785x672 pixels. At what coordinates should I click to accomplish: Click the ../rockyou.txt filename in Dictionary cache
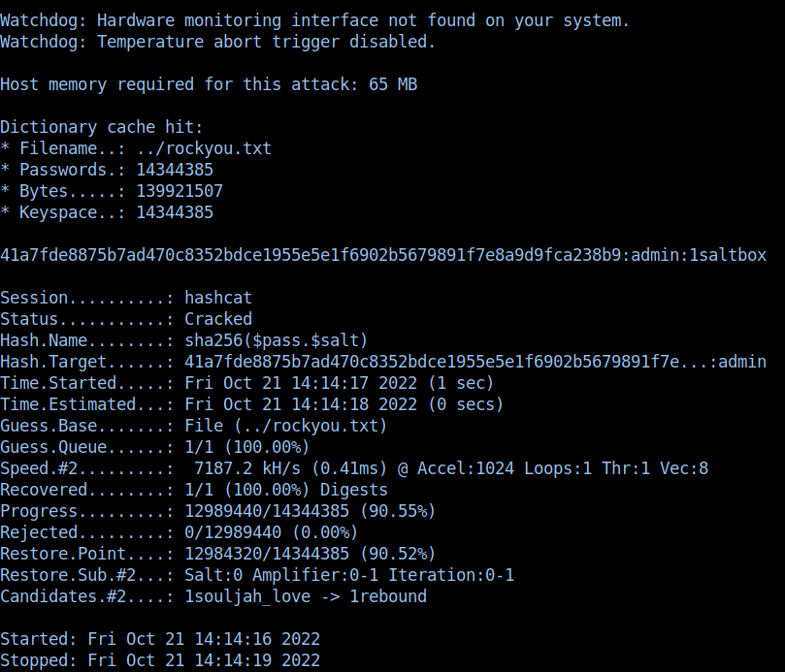204,148
